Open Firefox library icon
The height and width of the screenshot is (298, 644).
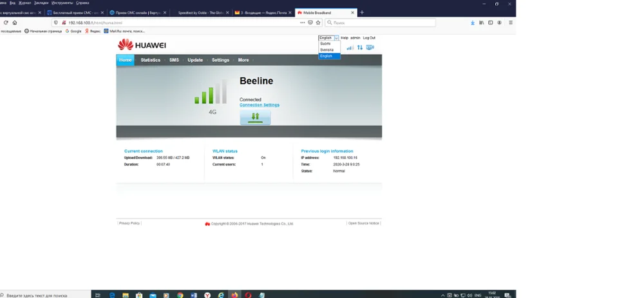(x=481, y=23)
